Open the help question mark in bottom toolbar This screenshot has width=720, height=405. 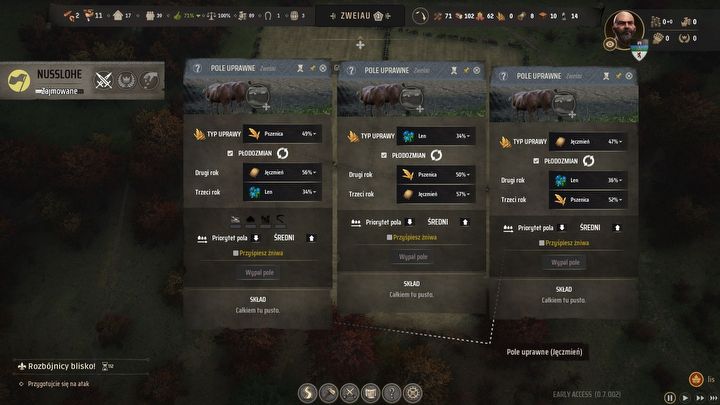pos(392,393)
